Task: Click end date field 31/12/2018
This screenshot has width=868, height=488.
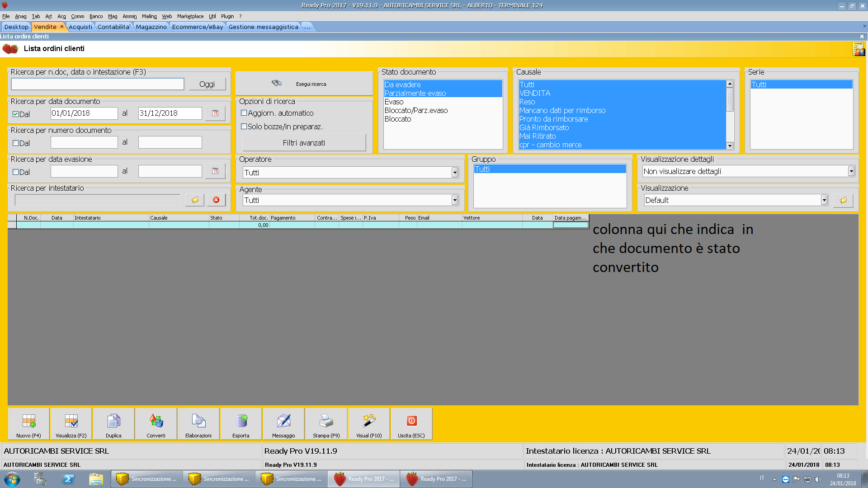Action: coord(170,113)
